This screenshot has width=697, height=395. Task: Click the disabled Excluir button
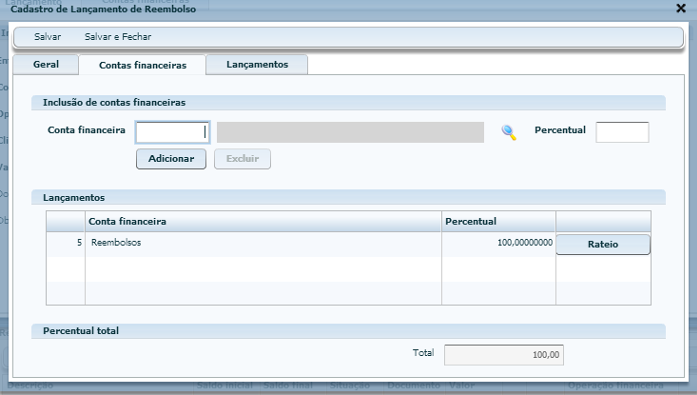(242, 159)
